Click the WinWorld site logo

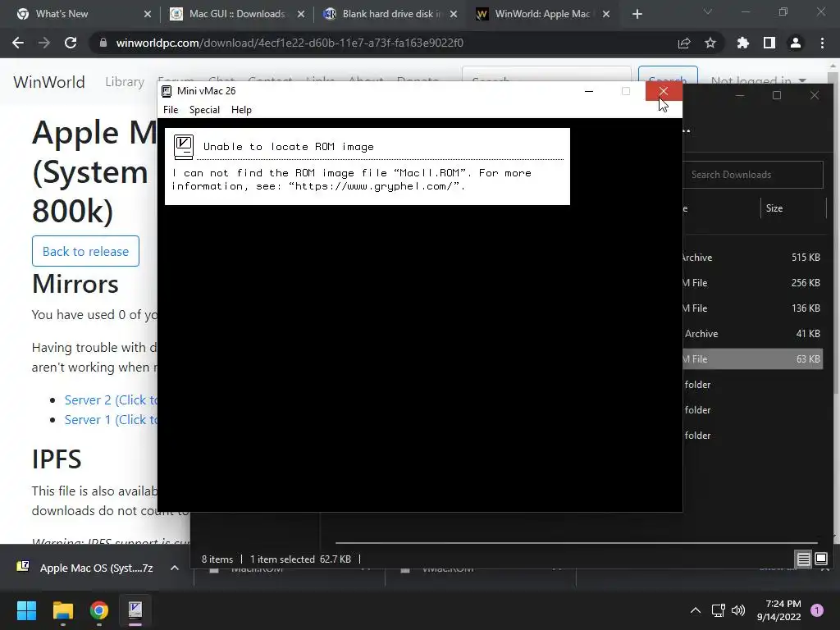coord(49,82)
